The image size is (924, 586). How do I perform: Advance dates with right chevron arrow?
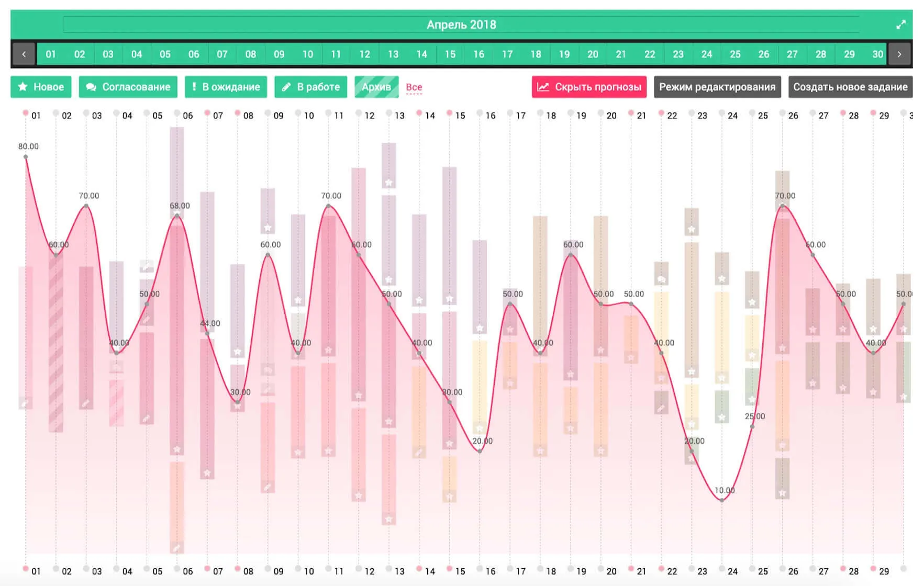pos(899,54)
